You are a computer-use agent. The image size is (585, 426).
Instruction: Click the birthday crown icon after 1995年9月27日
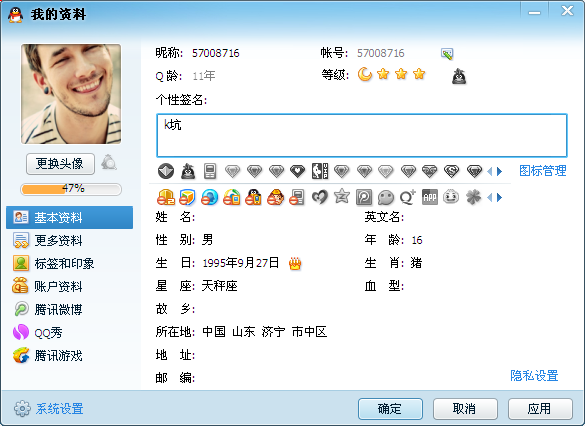pos(295,264)
